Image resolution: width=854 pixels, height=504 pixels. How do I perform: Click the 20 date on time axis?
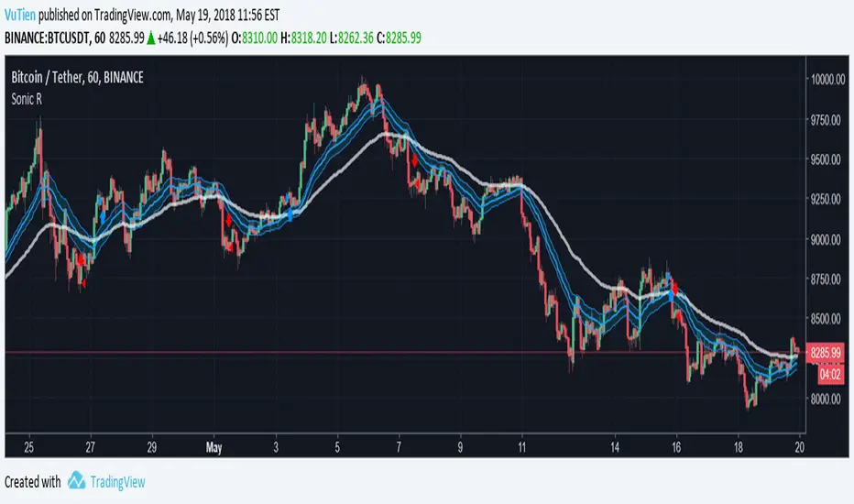tap(799, 447)
